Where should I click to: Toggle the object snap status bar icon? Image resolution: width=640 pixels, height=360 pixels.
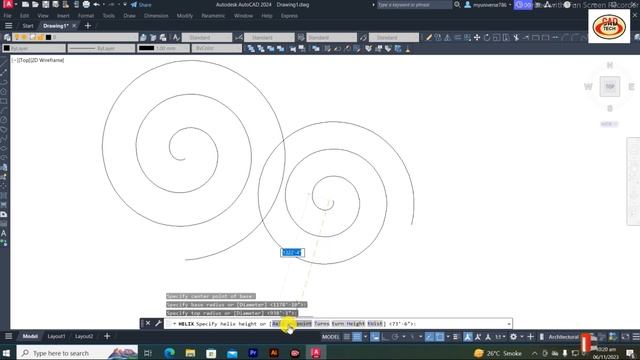click(440, 337)
